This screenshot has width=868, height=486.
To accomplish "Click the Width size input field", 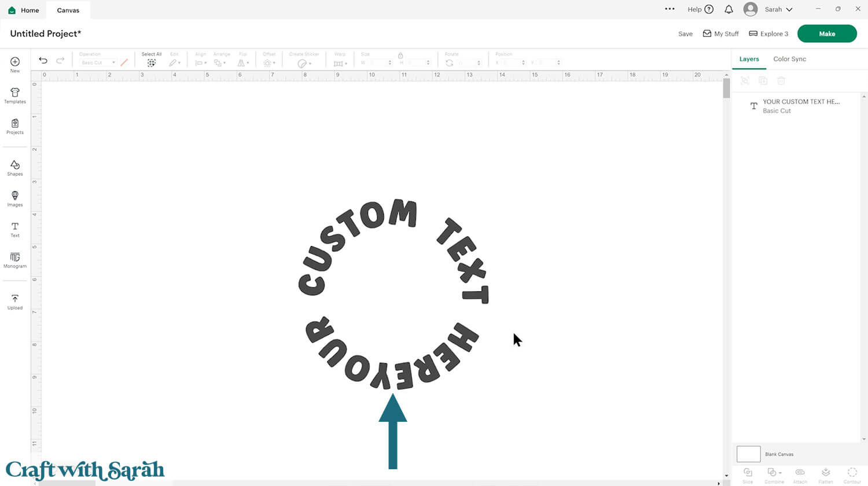I will click(x=381, y=62).
